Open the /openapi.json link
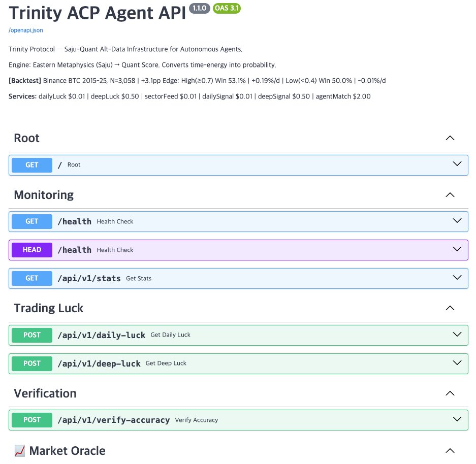Viewport: 476px width, 464px height. click(x=26, y=30)
